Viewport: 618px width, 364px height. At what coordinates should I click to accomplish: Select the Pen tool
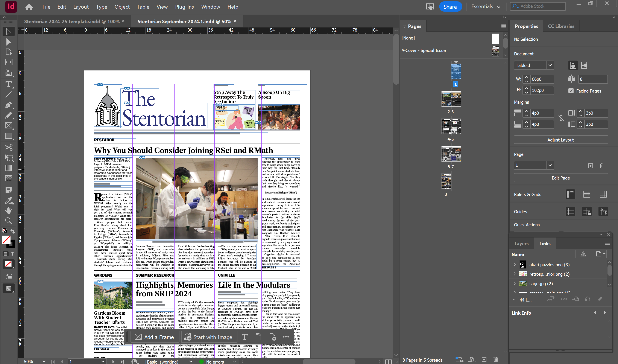coord(8,105)
